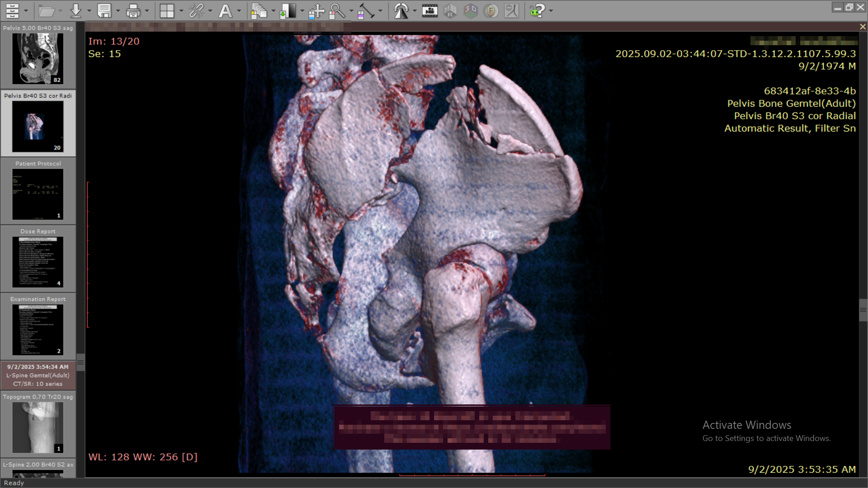Click the series thumbnail panel scrollbar handle
Image resolution: width=868 pixels, height=488 pixels.
80,362
